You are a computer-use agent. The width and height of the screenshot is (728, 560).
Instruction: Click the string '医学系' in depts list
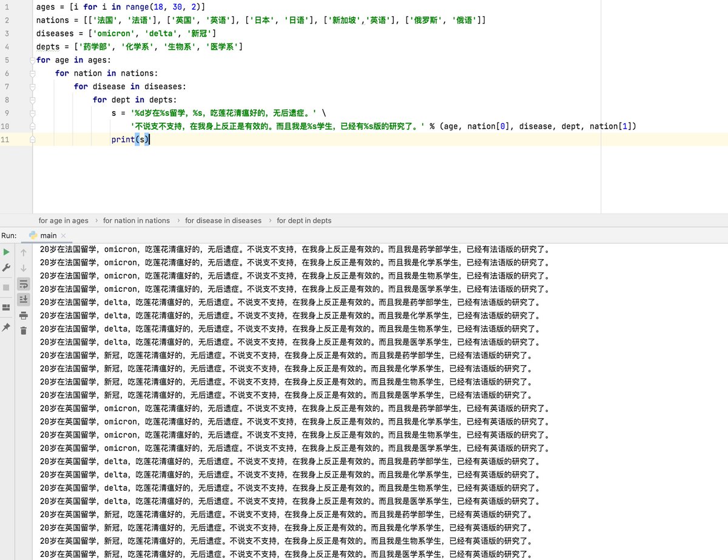click(x=221, y=47)
